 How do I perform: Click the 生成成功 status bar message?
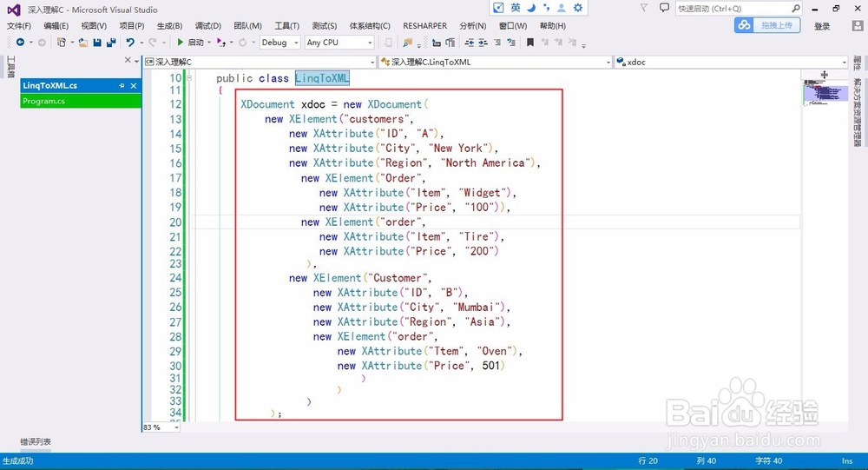click(x=17, y=460)
